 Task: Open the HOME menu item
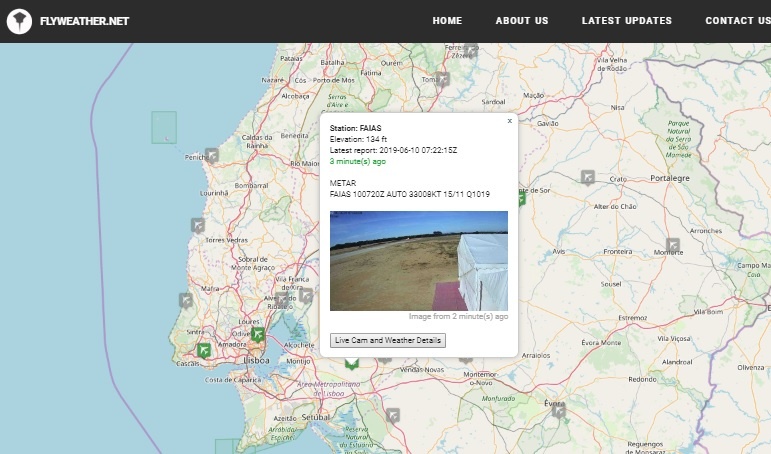[x=447, y=21]
